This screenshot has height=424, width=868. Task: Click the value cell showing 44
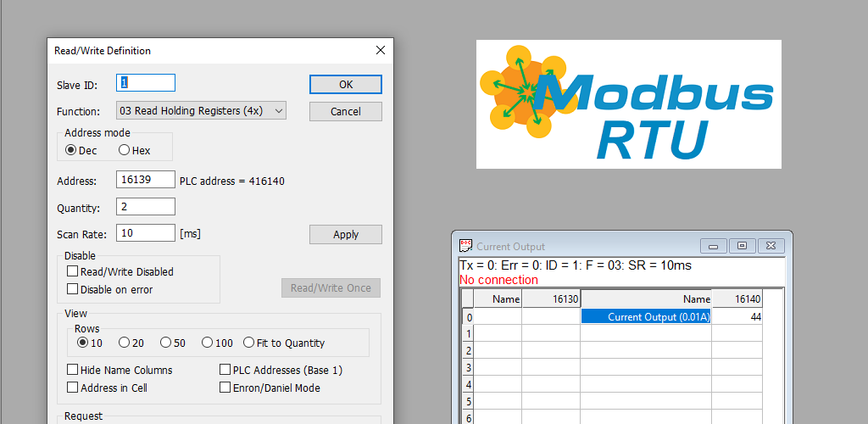tap(737, 316)
